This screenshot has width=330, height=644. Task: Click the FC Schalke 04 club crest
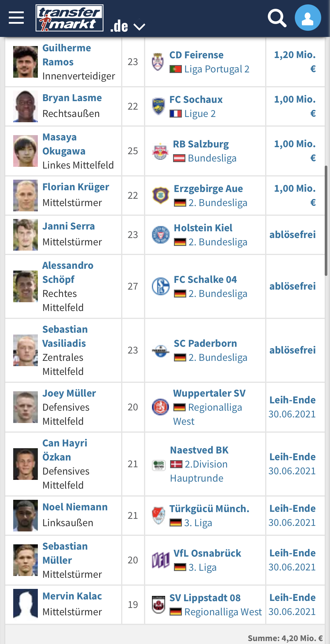pos(160,286)
